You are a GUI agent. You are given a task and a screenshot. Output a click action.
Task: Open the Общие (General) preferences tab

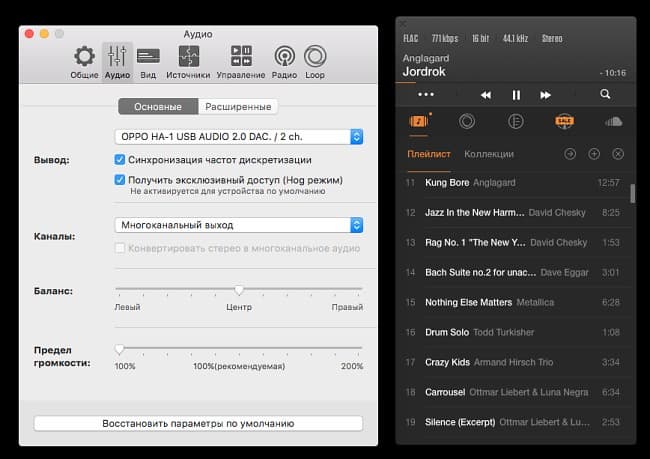(x=84, y=63)
